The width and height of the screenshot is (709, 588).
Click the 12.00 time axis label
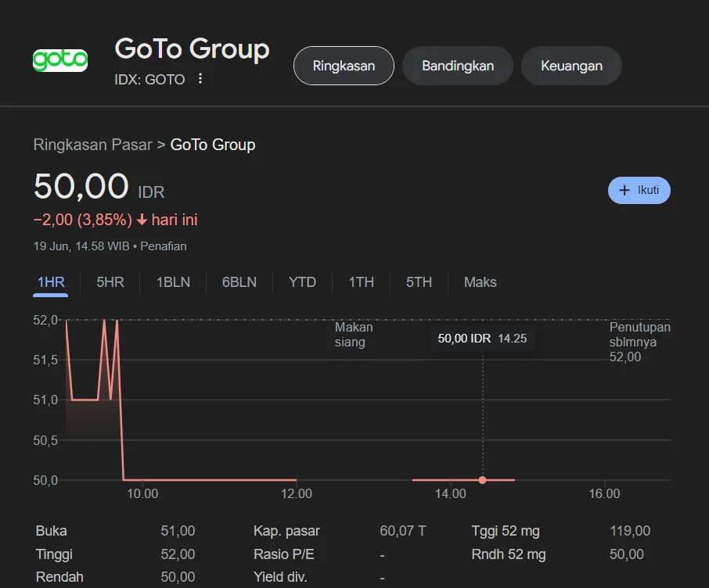297,493
